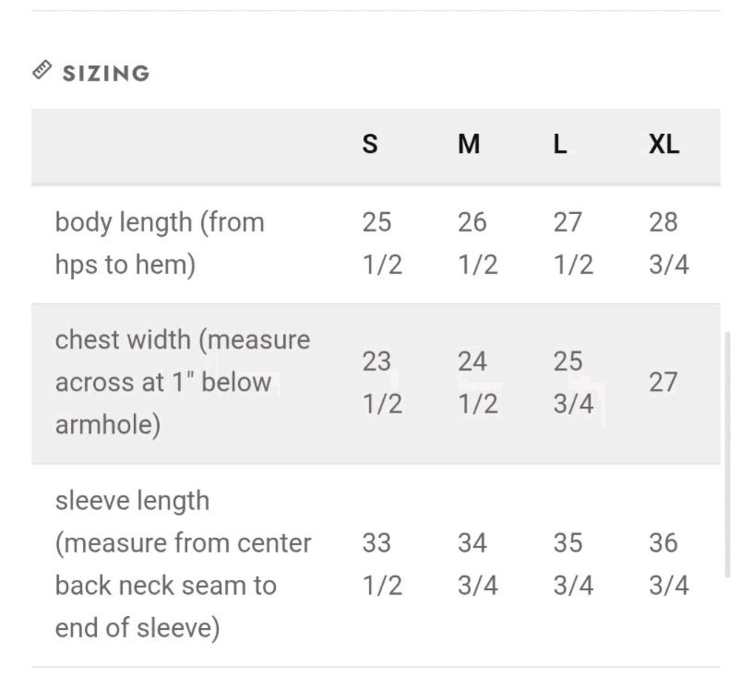
Task: Click the body length row label
Action: point(160,243)
